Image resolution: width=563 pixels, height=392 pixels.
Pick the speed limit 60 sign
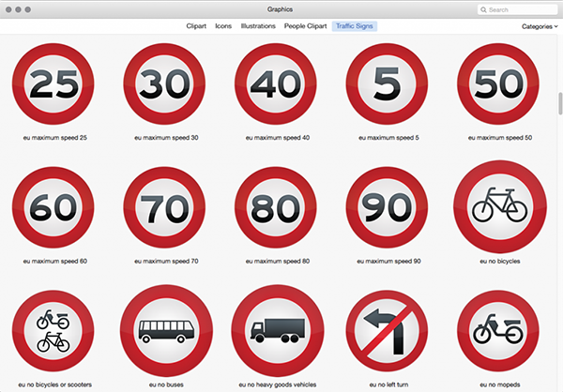point(53,207)
